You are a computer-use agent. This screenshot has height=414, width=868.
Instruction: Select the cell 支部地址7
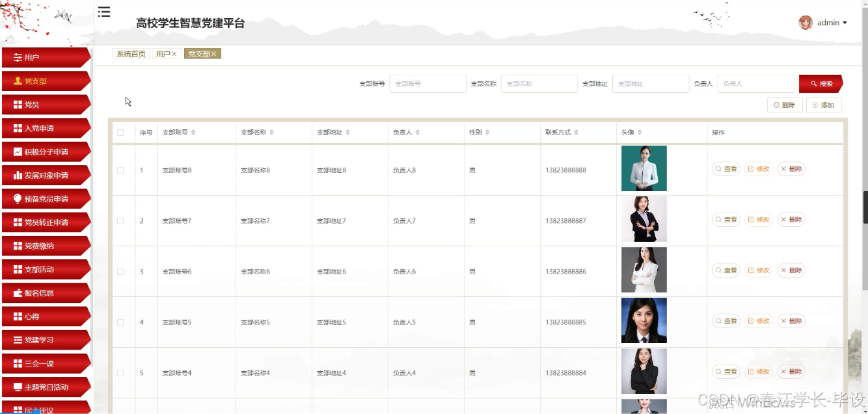[331, 221]
